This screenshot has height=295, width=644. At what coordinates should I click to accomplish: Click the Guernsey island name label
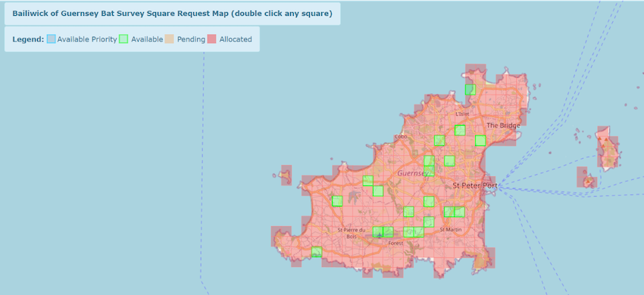[x=413, y=174]
